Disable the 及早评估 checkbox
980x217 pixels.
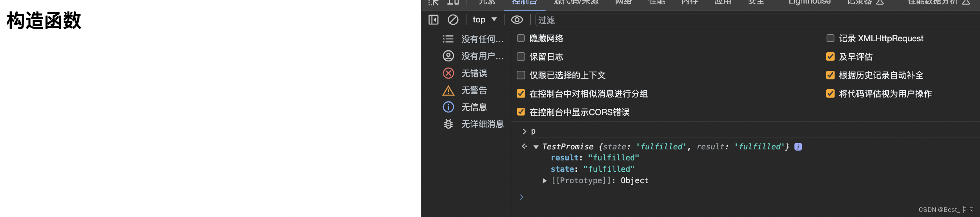(x=830, y=57)
